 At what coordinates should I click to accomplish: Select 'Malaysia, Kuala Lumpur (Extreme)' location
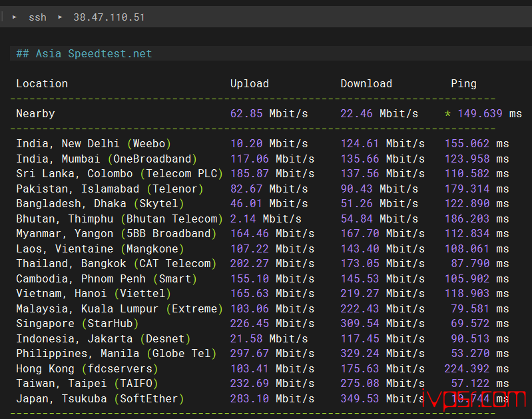pyautogui.click(x=119, y=308)
